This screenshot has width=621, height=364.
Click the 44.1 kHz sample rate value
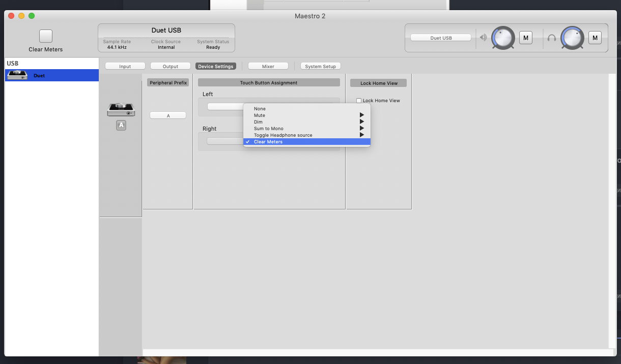(x=117, y=47)
